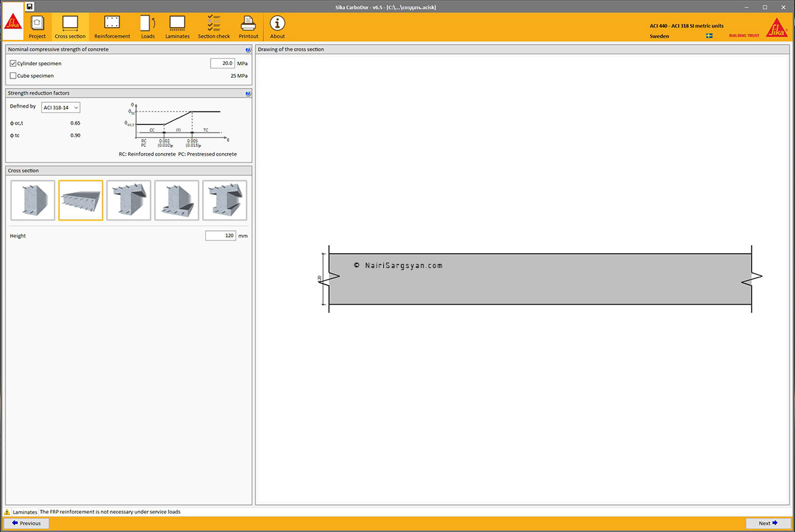
Task: Open help for strength reduction factors
Action: coord(248,93)
